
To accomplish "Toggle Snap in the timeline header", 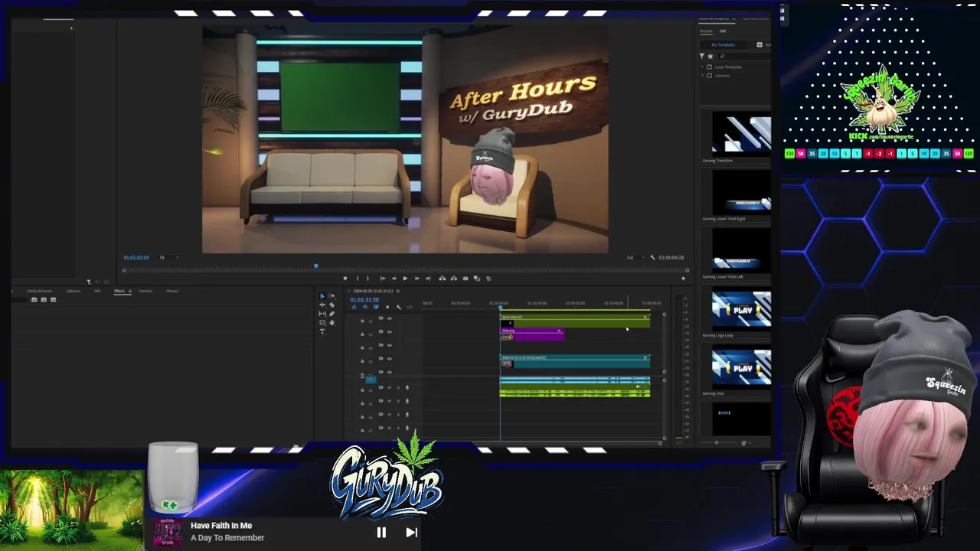I will [x=365, y=307].
